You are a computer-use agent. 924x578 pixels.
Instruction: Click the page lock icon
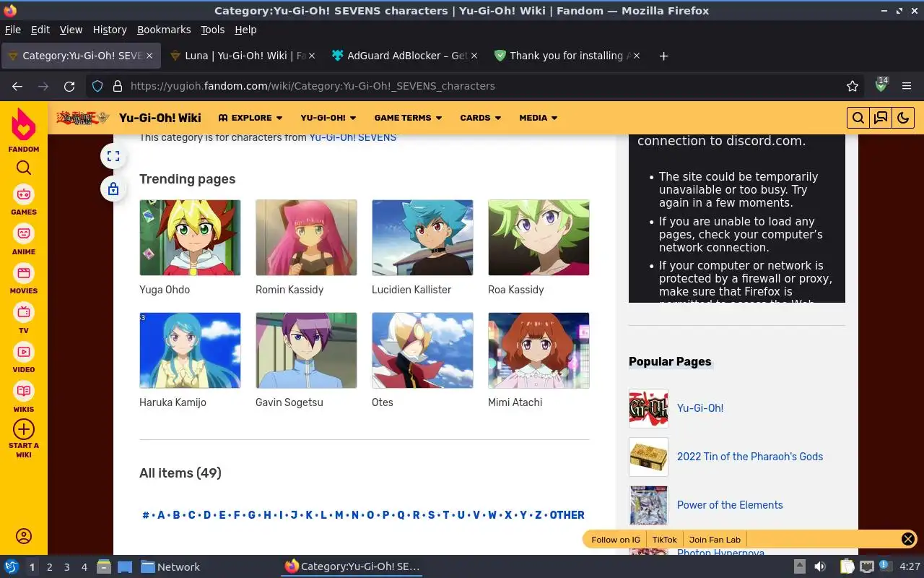coord(113,189)
